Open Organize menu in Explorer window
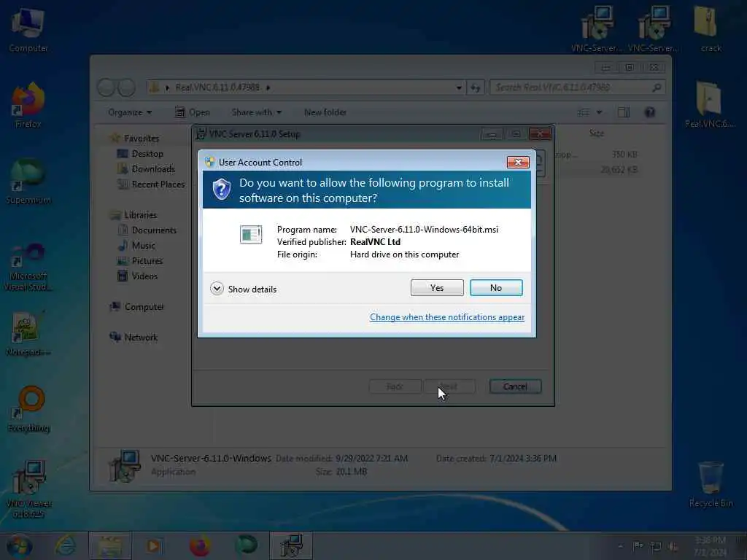The image size is (747, 560). 130,112
